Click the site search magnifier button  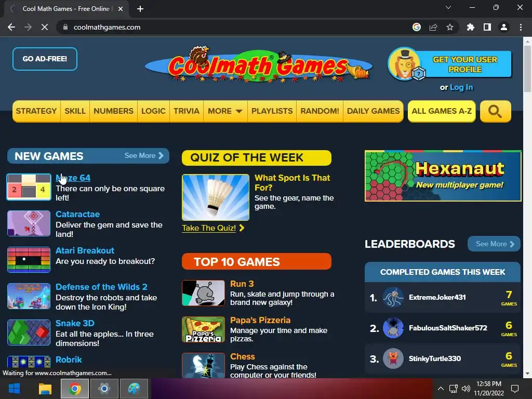pos(495,111)
